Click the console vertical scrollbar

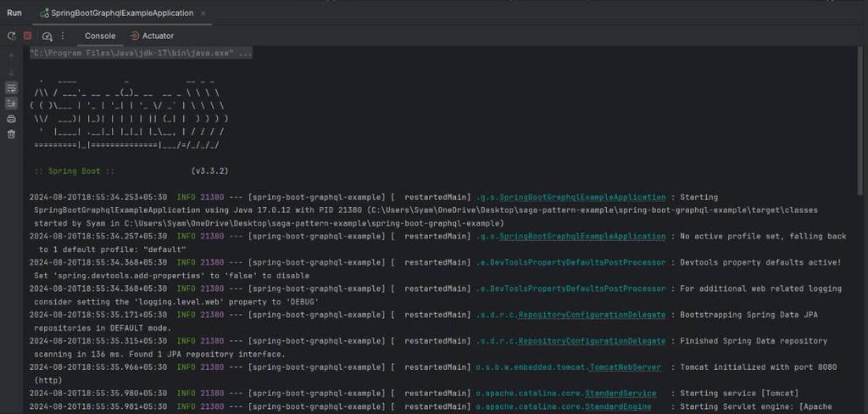coord(860,120)
